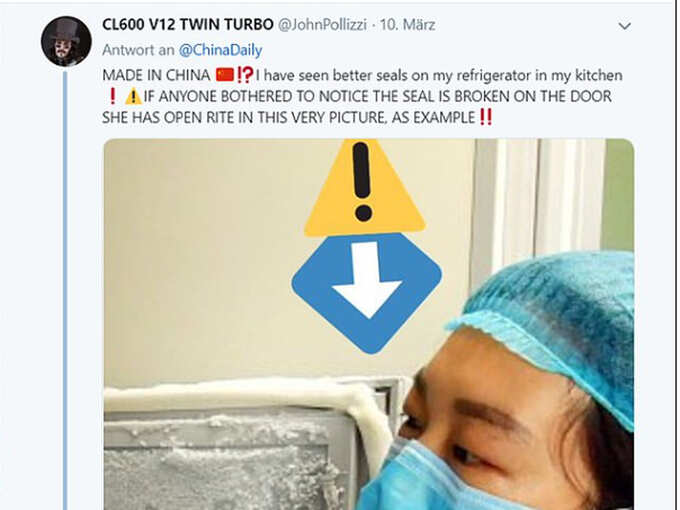Click the red exclamation-question mark emoji
Screen dimensions: 680x510
(x=245, y=75)
